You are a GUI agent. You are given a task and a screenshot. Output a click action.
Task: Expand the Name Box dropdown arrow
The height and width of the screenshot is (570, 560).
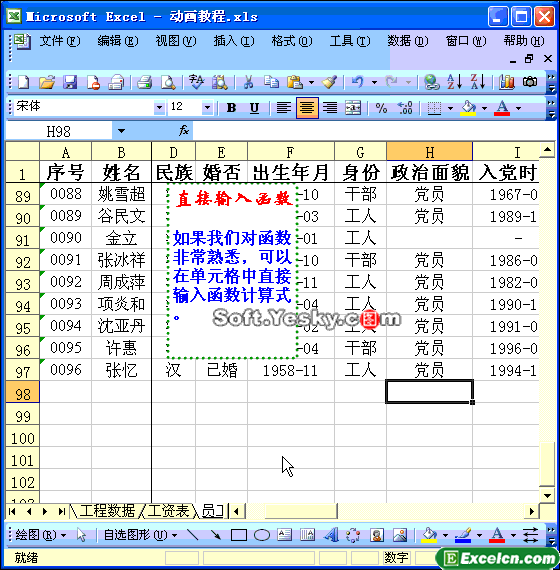click(x=121, y=131)
